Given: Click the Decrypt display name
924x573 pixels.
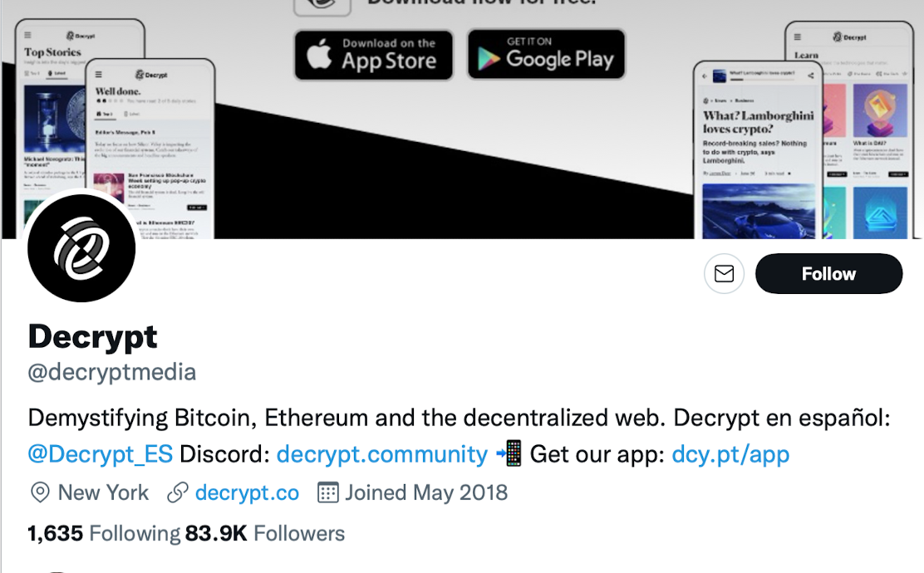Looking at the screenshot, I should point(92,336).
